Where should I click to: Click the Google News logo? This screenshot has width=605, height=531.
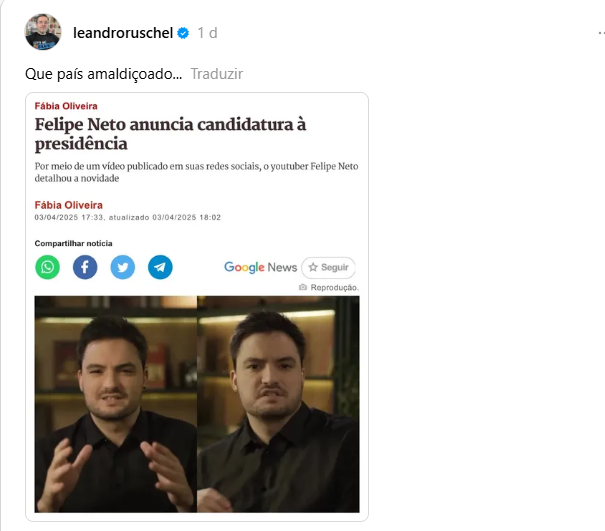pos(260,267)
